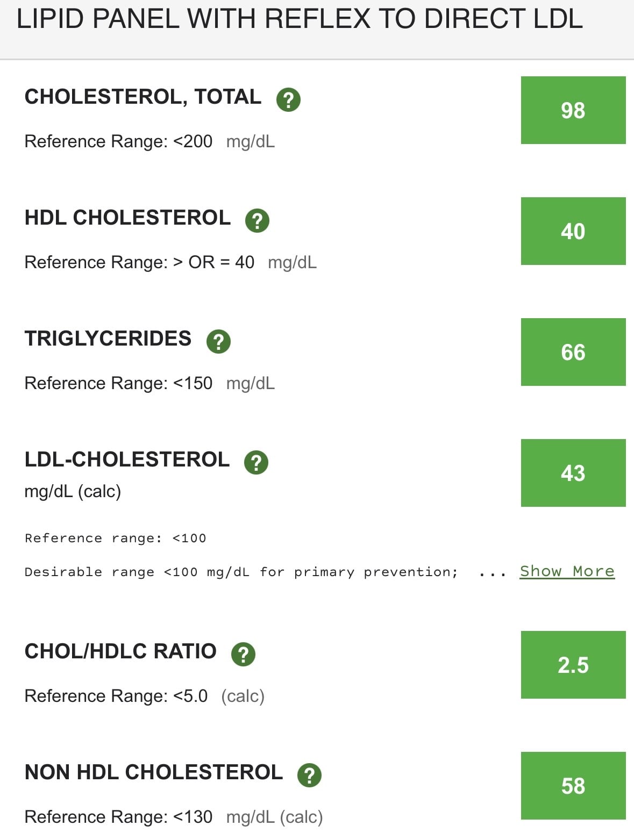Click the ratio result box 2.5
The width and height of the screenshot is (634, 840).
[573, 665]
